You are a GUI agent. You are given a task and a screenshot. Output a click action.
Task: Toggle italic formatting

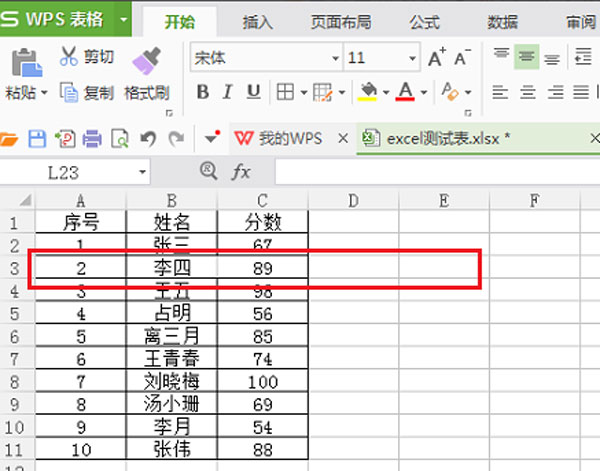point(228,92)
